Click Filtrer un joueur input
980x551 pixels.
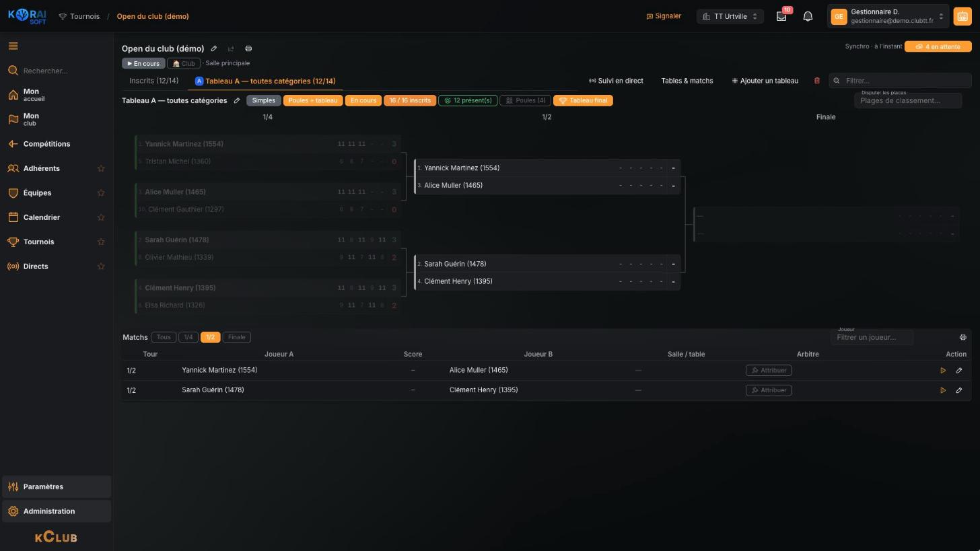pos(872,338)
